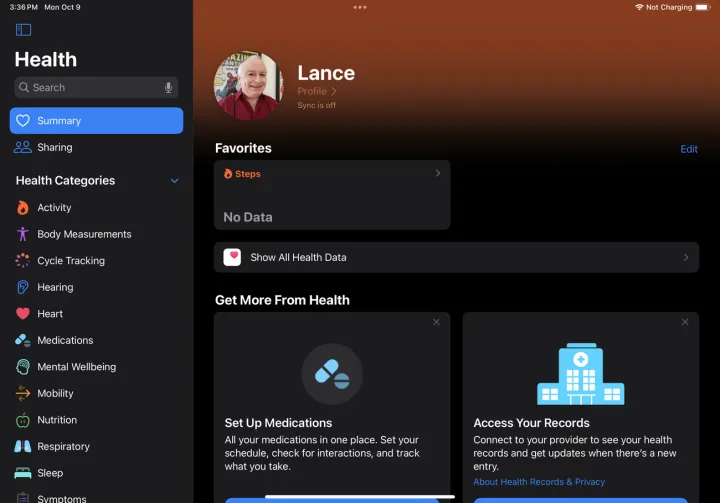
Task: Click the Nutrition apple icon
Action: pos(23,420)
